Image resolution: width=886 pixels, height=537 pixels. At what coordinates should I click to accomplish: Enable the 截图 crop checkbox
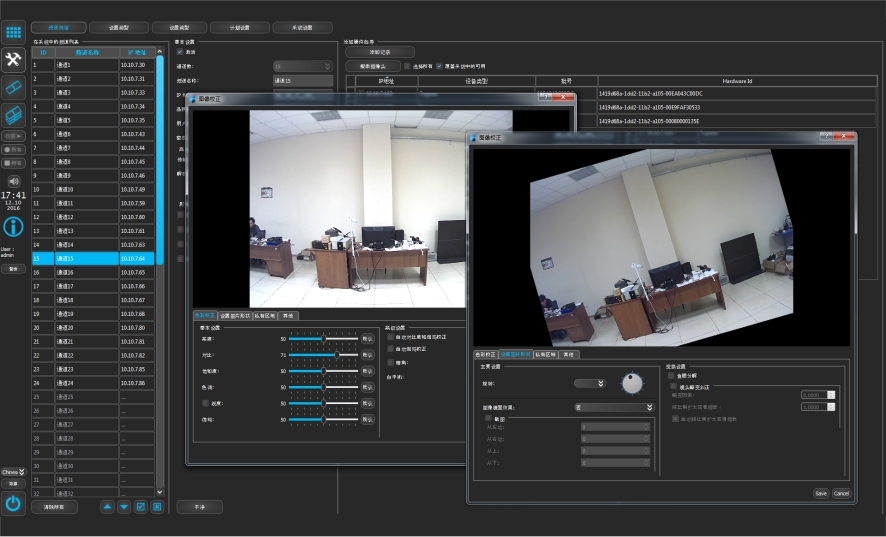[487, 418]
